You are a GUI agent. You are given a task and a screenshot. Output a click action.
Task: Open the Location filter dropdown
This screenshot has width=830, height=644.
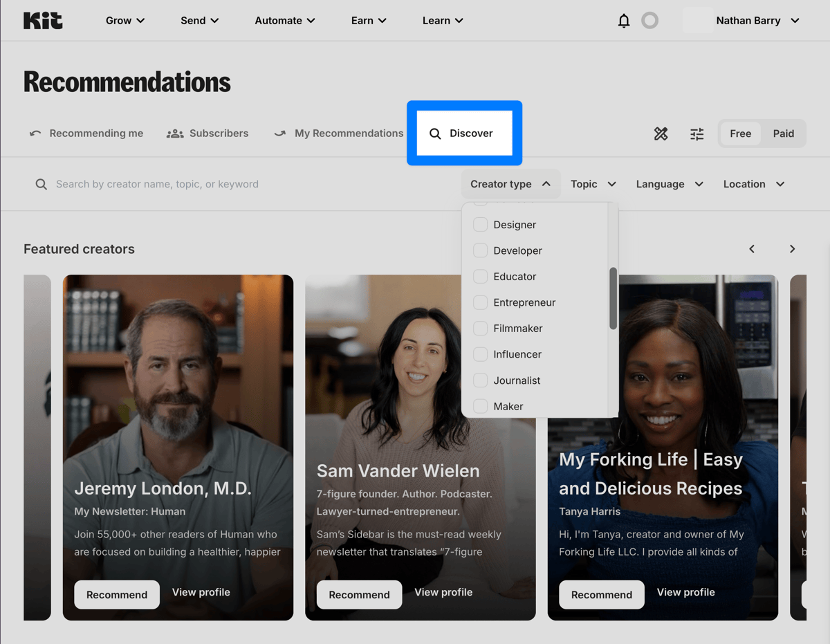coord(753,184)
